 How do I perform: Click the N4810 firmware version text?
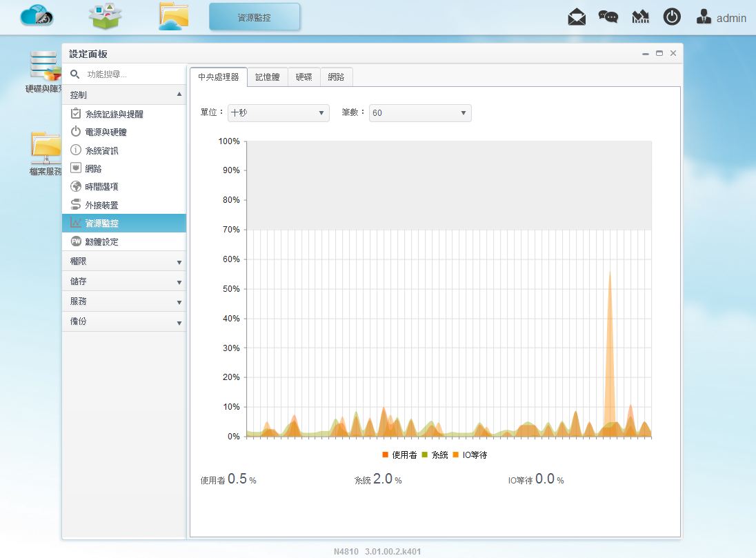point(377,551)
